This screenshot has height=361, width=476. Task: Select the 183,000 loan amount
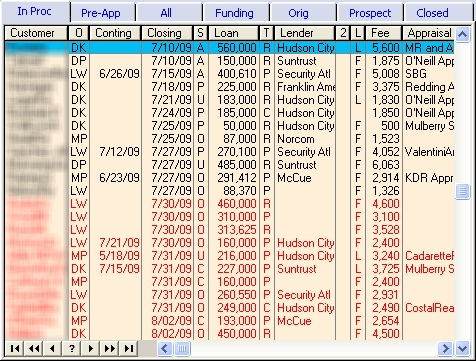tap(234, 100)
